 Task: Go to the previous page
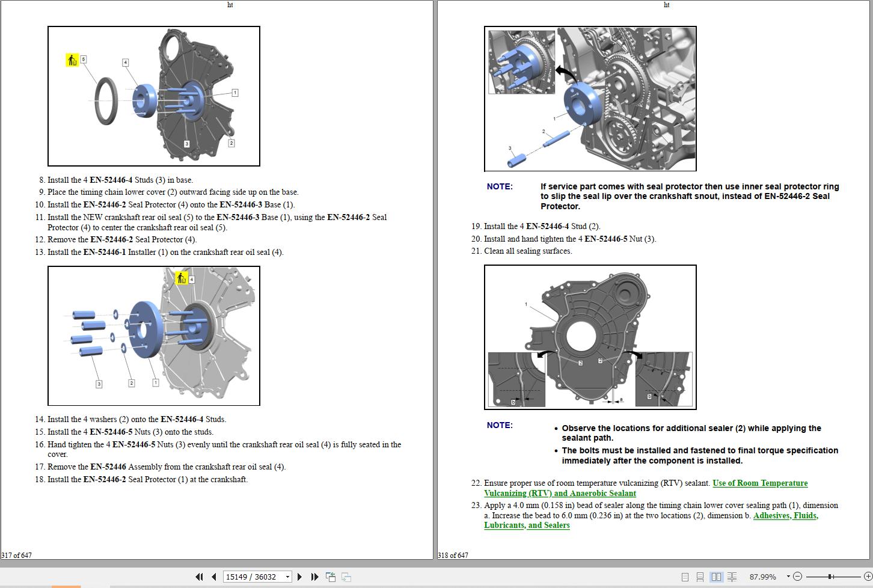pyautogui.click(x=213, y=577)
